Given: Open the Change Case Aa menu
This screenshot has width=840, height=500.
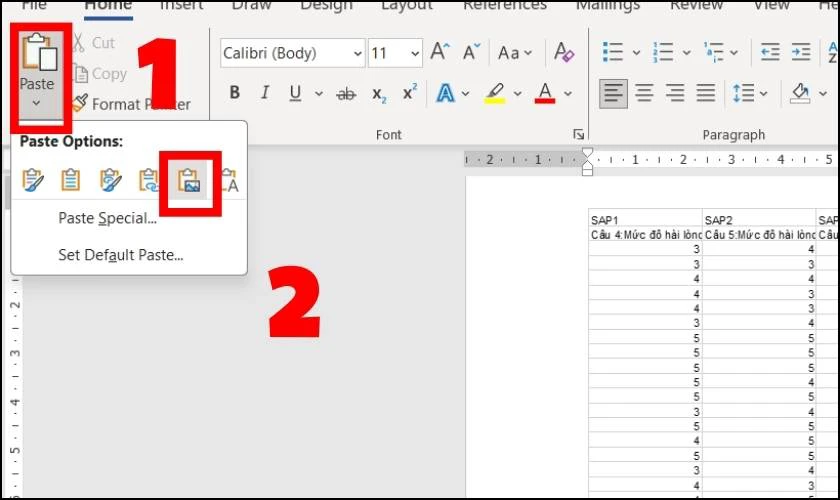Looking at the screenshot, I should 514,53.
